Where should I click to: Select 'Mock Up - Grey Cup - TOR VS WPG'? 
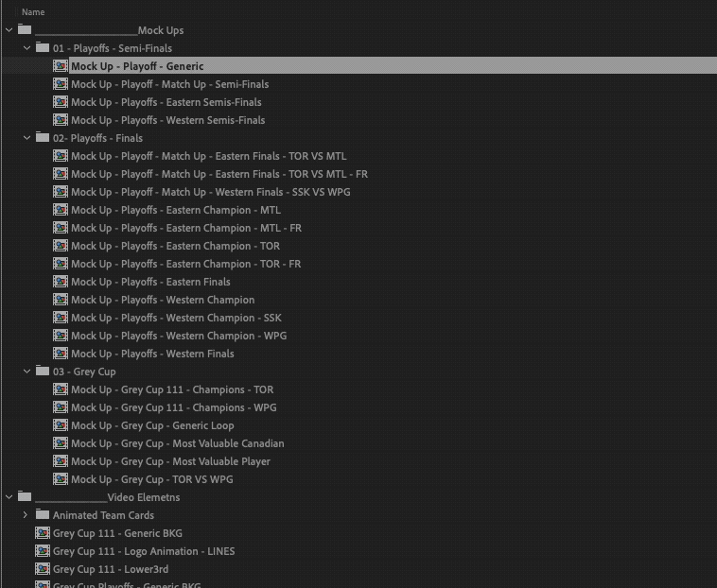click(x=151, y=479)
